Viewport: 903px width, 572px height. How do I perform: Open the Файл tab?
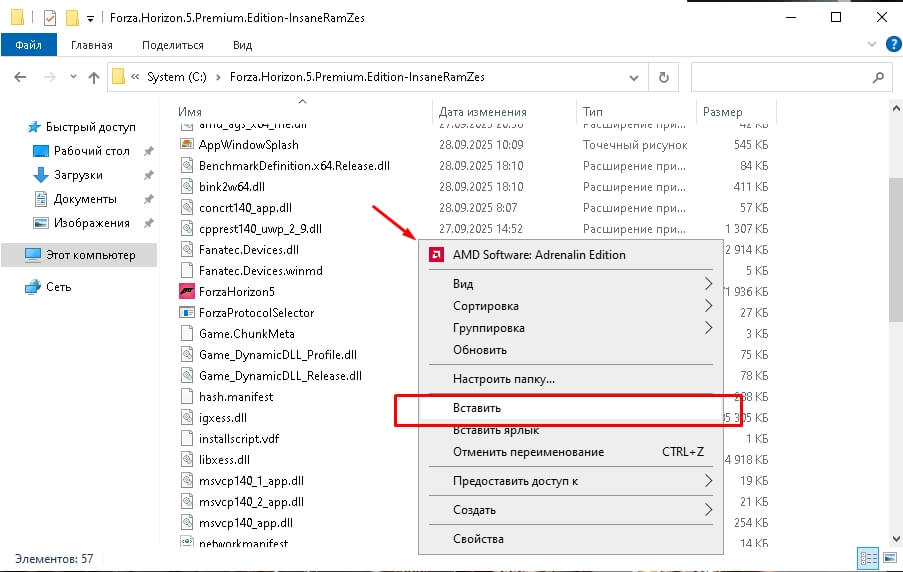click(x=28, y=44)
